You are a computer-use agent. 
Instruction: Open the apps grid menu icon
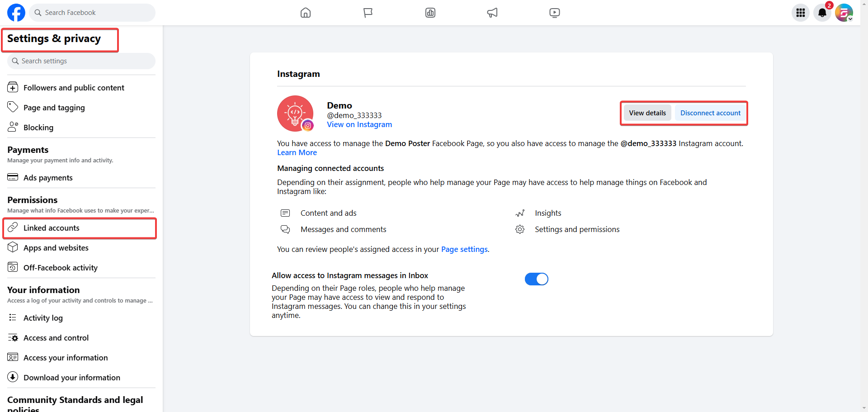[x=801, y=13]
